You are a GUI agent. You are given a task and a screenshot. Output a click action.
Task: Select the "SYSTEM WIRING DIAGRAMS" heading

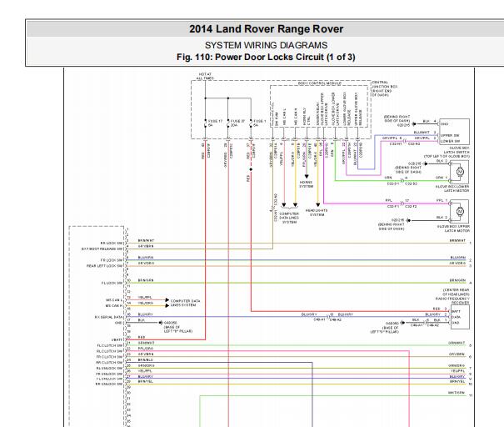click(x=266, y=45)
